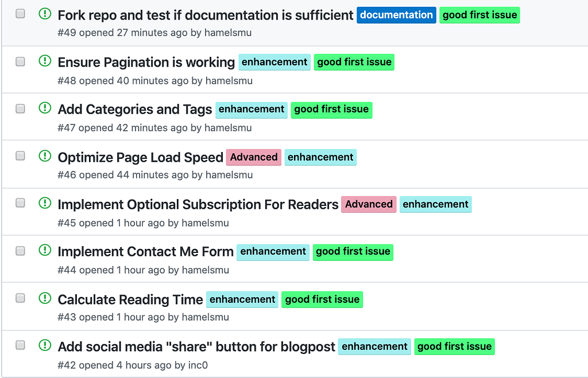Click the open issue icon for issue #45

(45, 203)
